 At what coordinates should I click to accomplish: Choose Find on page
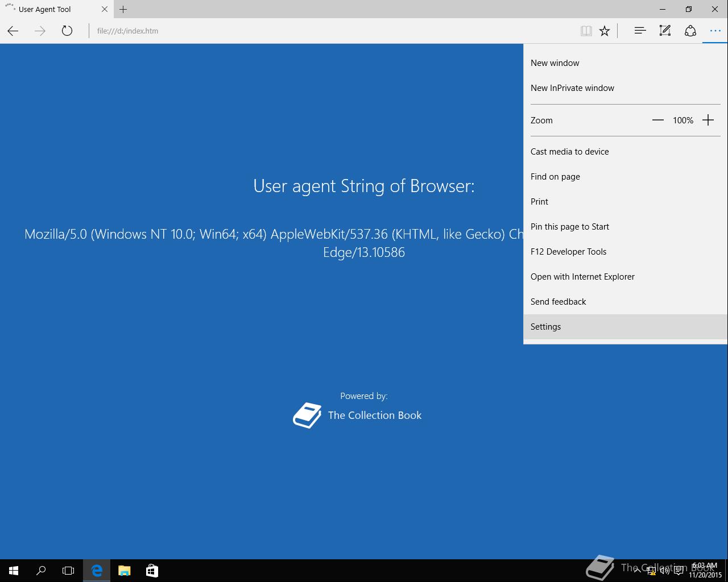coord(626,177)
